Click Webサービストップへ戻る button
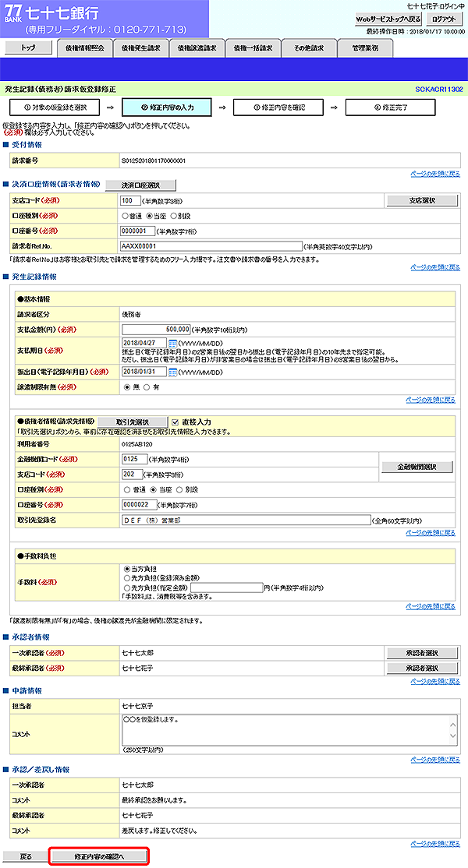This screenshot has width=468, height=868. [388, 19]
